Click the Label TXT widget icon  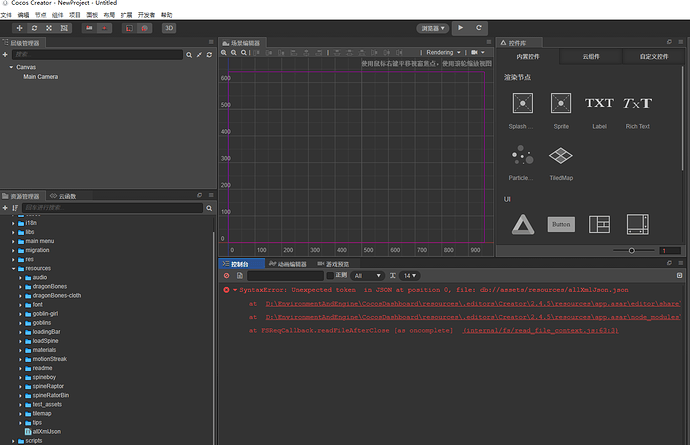(x=599, y=103)
